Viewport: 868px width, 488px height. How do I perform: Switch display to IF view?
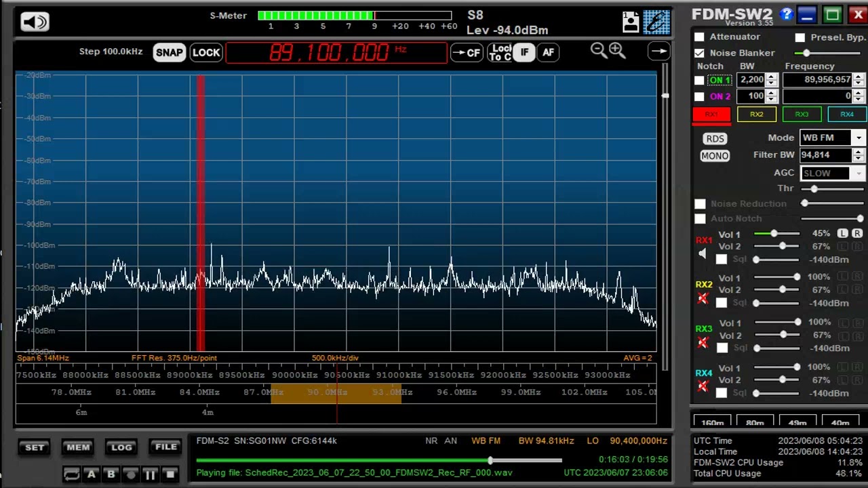524,52
